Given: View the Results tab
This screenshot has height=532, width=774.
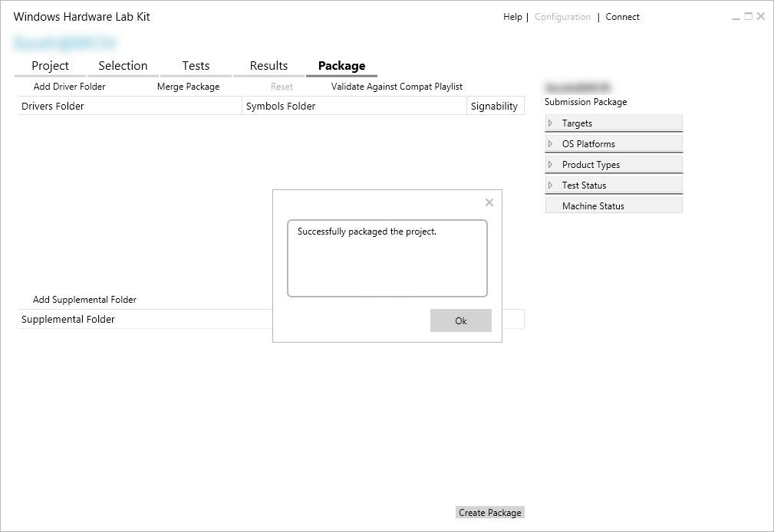Looking at the screenshot, I should (268, 66).
